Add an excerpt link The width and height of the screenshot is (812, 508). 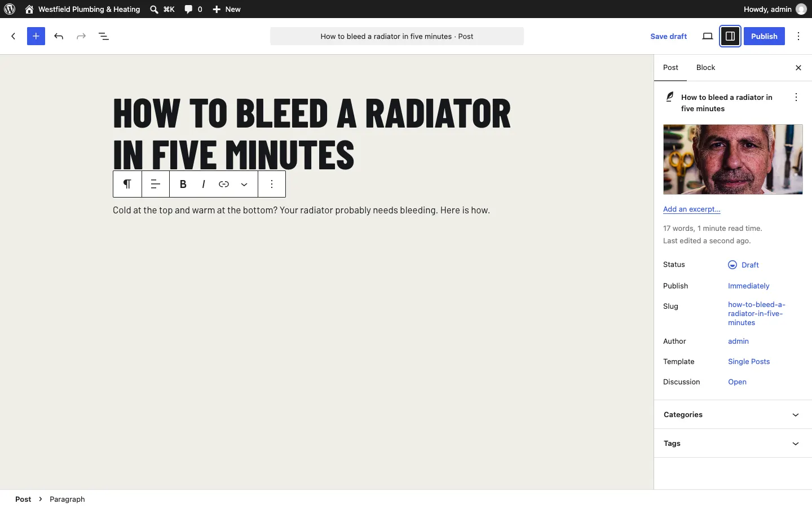pos(692,209)
